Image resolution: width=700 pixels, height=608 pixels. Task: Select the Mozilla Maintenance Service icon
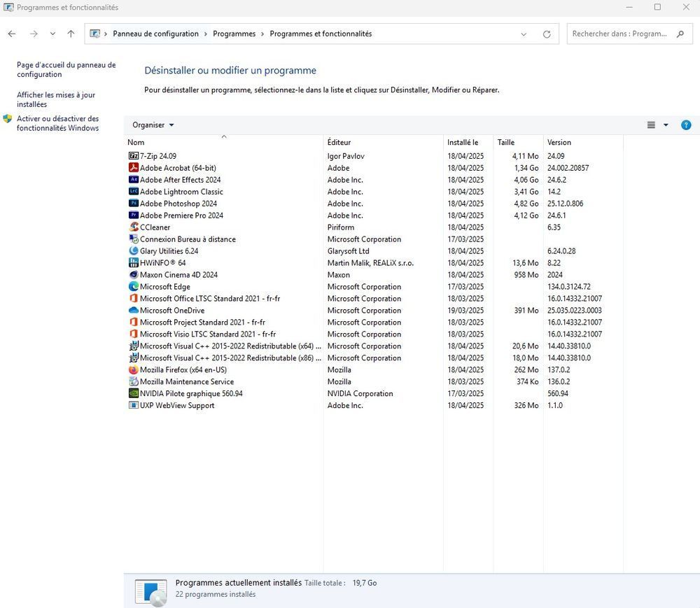coord(134,381)
